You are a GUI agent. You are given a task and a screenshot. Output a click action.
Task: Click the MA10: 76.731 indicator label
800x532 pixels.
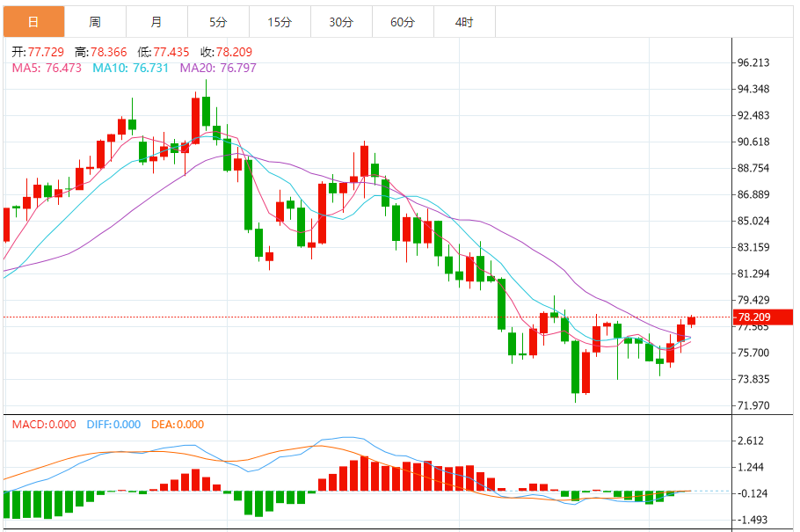click(x=131, y=68)
